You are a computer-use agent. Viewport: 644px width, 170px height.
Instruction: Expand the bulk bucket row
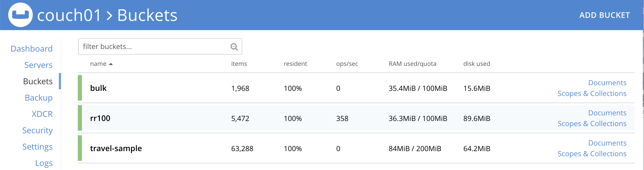click(98, 88)
